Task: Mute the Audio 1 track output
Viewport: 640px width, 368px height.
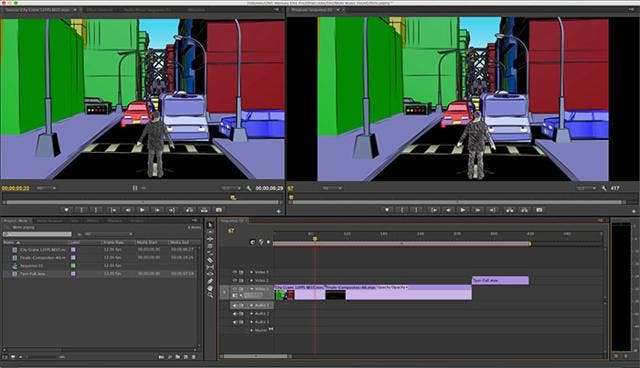Action: click(235, 305)
